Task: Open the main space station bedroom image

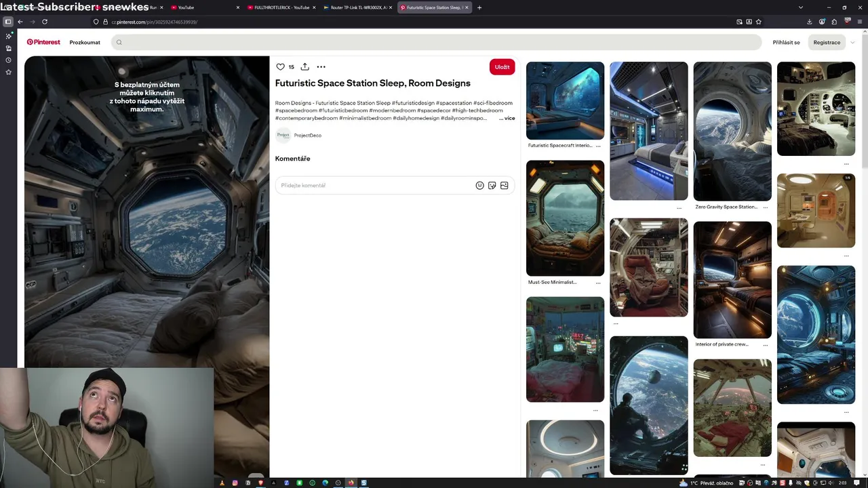Action: tap(147, 211)
